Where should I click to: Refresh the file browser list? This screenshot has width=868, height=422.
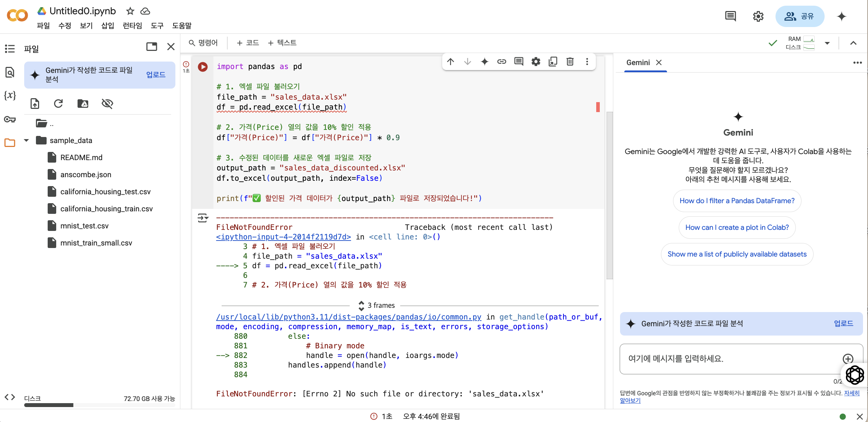click(x=58, y=104)
